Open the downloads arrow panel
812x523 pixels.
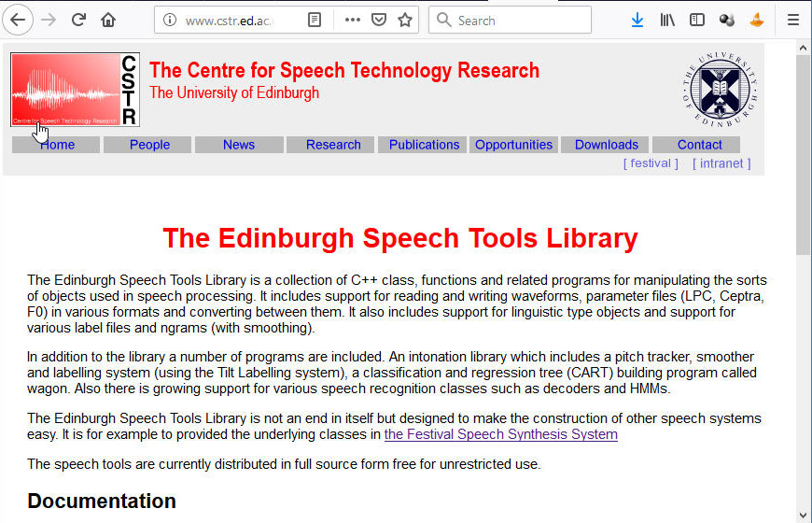coord(637,21)
